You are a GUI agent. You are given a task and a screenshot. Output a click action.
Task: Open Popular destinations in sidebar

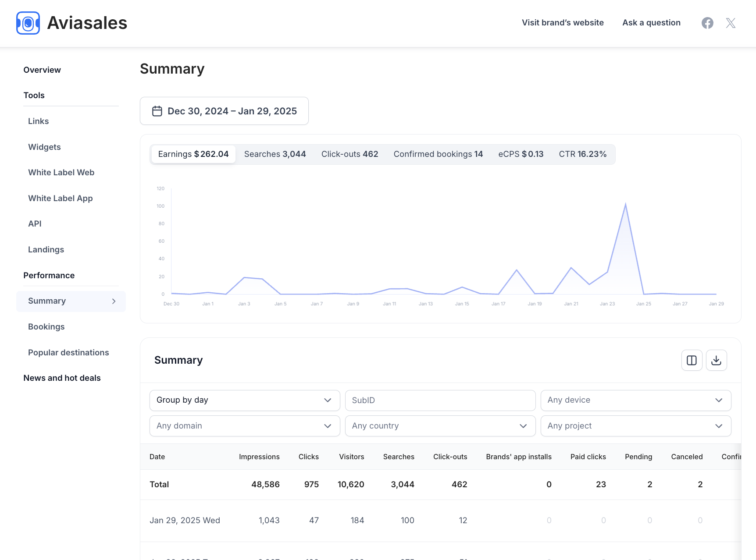(x=68, y=353)
